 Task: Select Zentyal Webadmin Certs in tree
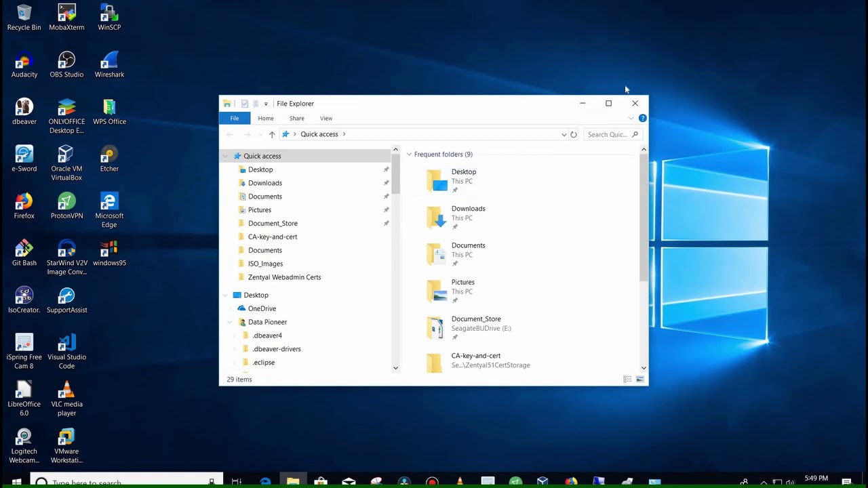(x=285, y=277)
